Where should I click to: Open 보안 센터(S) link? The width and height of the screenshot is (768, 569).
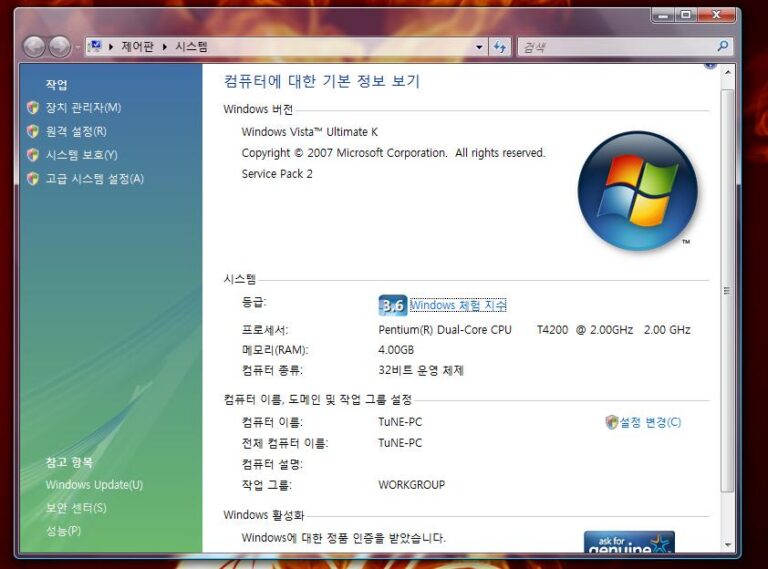[x=76, y=508]
